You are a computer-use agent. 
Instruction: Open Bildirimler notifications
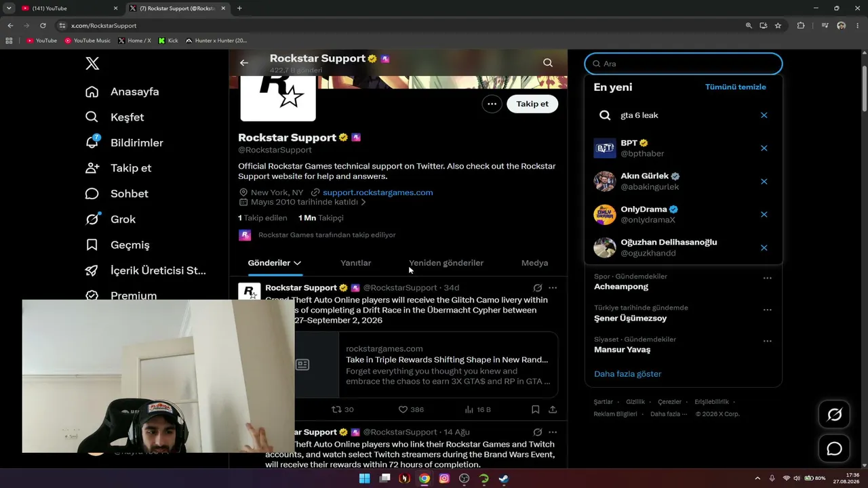[124, 142]
